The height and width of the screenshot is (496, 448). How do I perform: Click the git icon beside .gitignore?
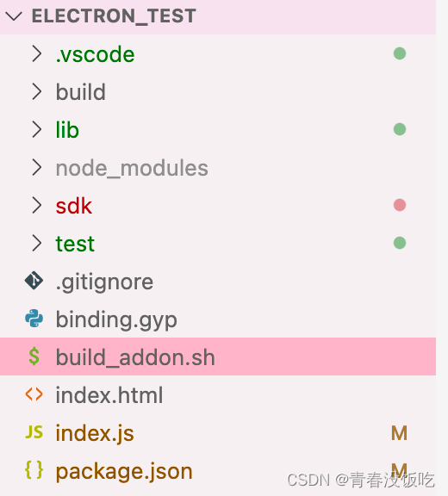click(34, 281)
